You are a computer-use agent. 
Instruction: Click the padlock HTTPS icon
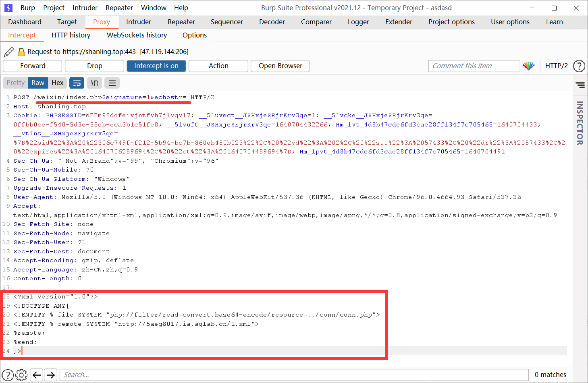coord(22,52)
